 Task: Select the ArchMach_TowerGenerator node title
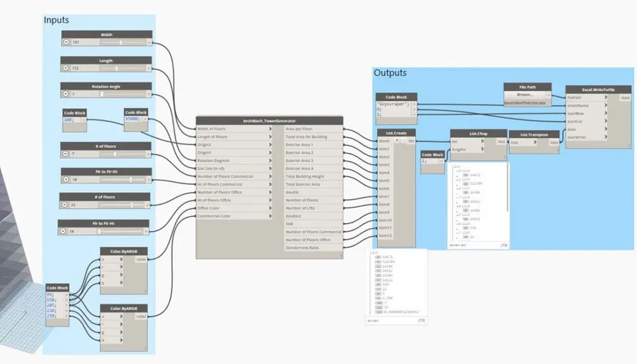click(x=269, y=121)
